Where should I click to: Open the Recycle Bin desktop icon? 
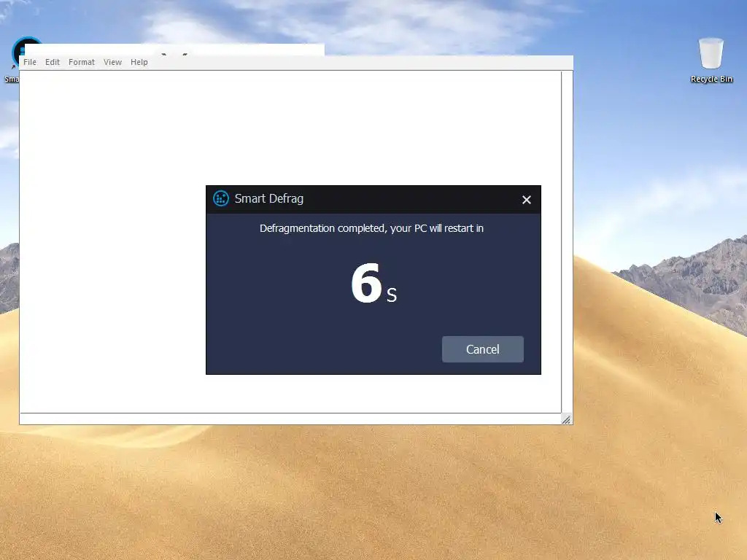(711, 60)
